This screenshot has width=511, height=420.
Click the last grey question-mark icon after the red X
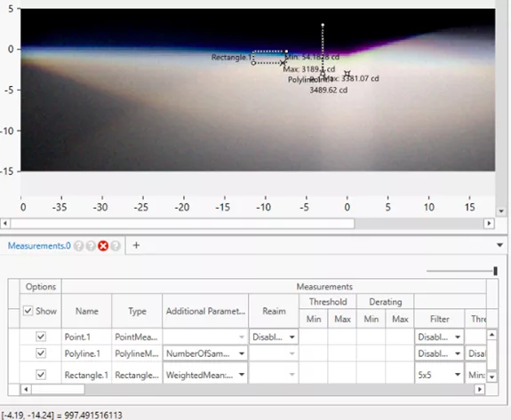[116, 246]
